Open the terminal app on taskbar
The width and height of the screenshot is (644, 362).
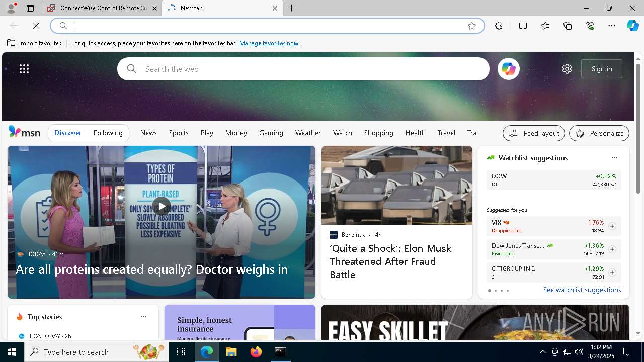tap(280, 352)
